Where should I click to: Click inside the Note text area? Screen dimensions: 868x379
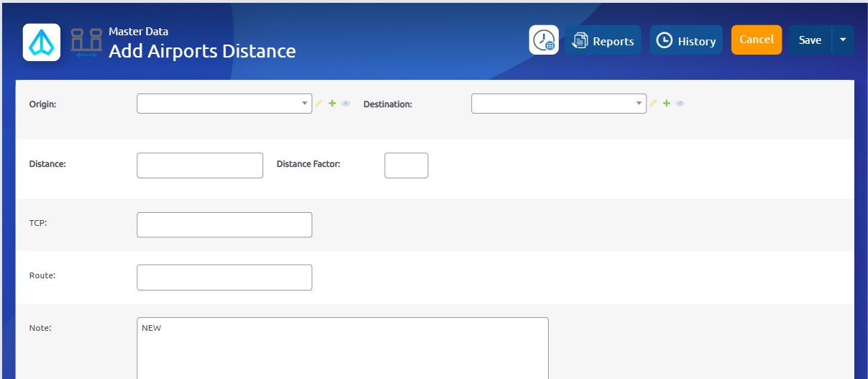[x=342, y=349]
